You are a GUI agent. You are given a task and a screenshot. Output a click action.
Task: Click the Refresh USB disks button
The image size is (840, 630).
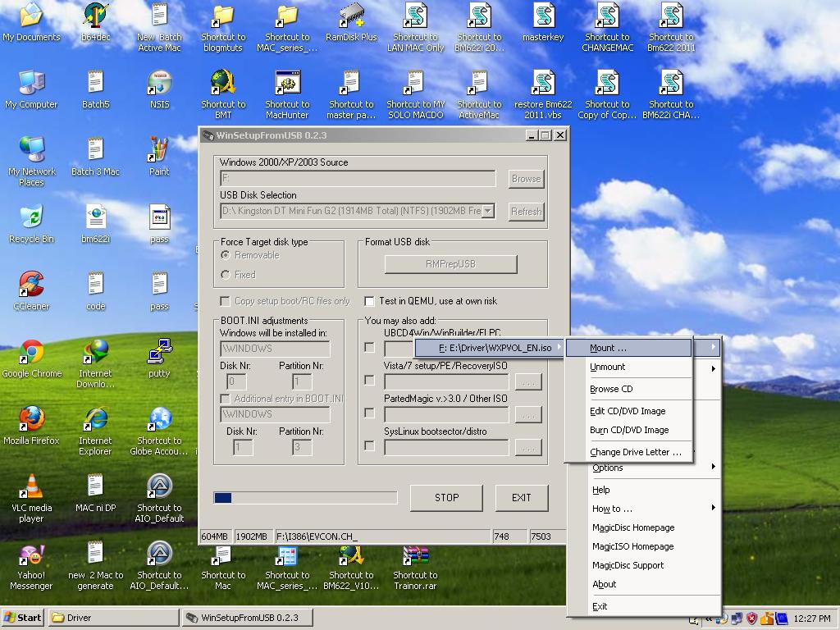coord(526,212)
